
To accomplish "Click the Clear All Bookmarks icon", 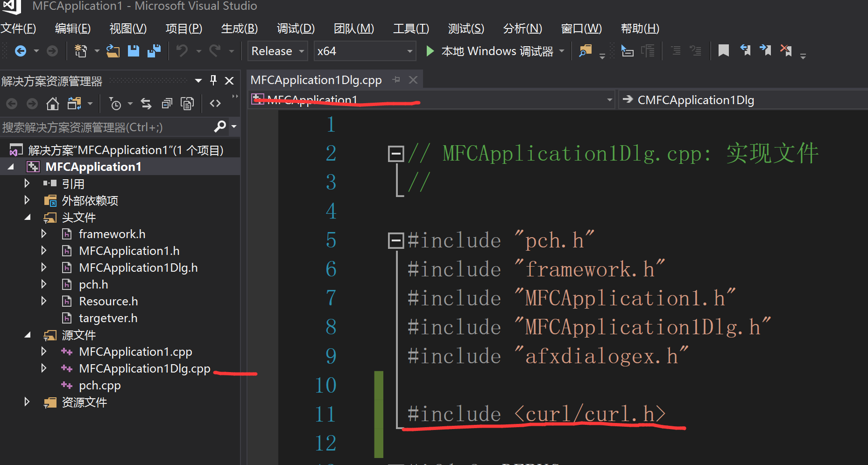I will tap(786, 50).
